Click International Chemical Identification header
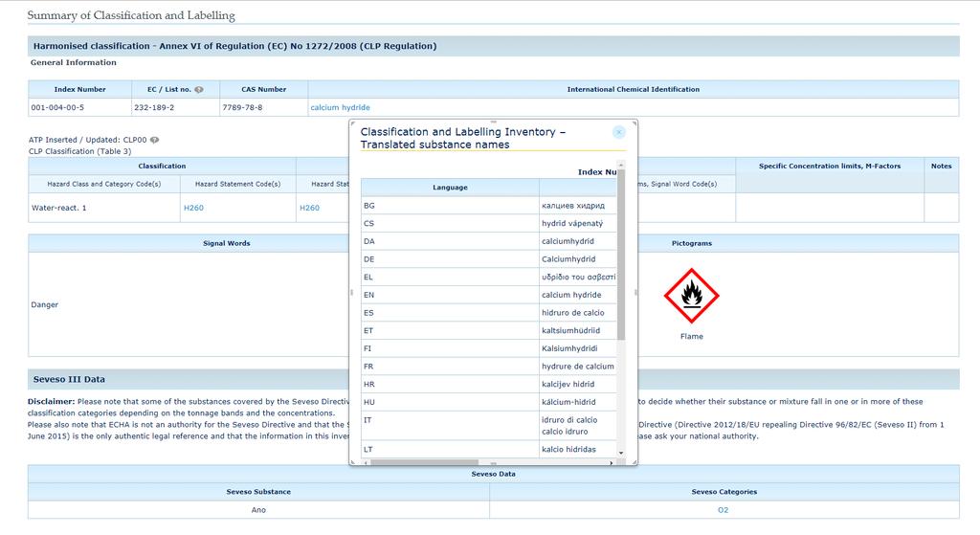The height and width of the screenshot is (535, 980). 634,89
